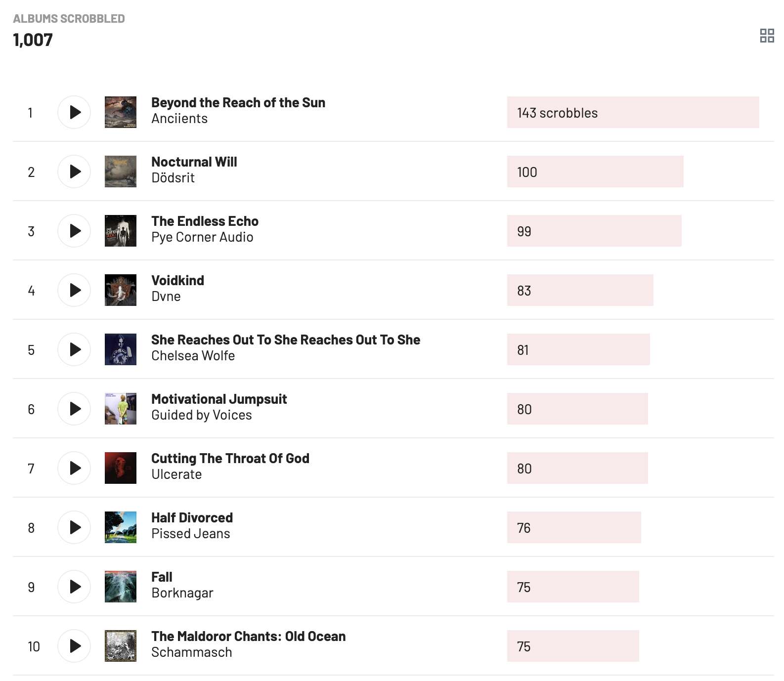Image resolution: width=784 pixels, height=681 pixels.
Task: Go to Borknagar artist page
Action: tap(182, 593)
